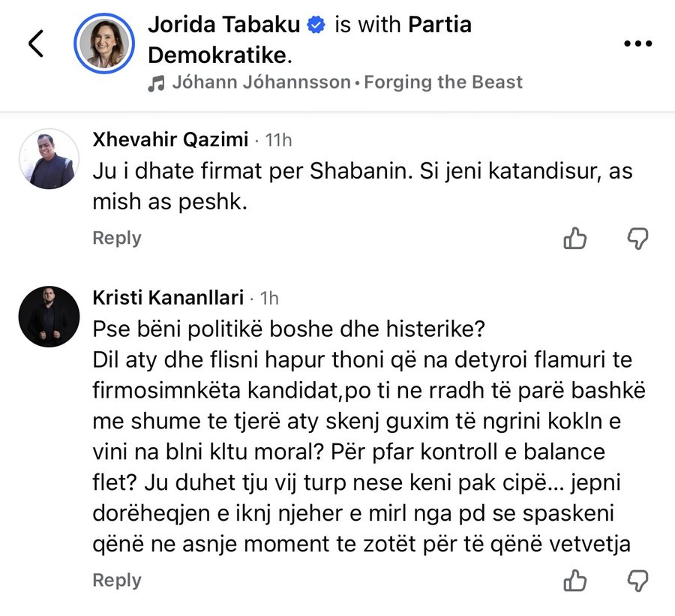Image resolution: width=675 pixels, height=616 pixels.
Task: Dislike Kristi Kananllari's comment with thumbs down
Action: 637,580
